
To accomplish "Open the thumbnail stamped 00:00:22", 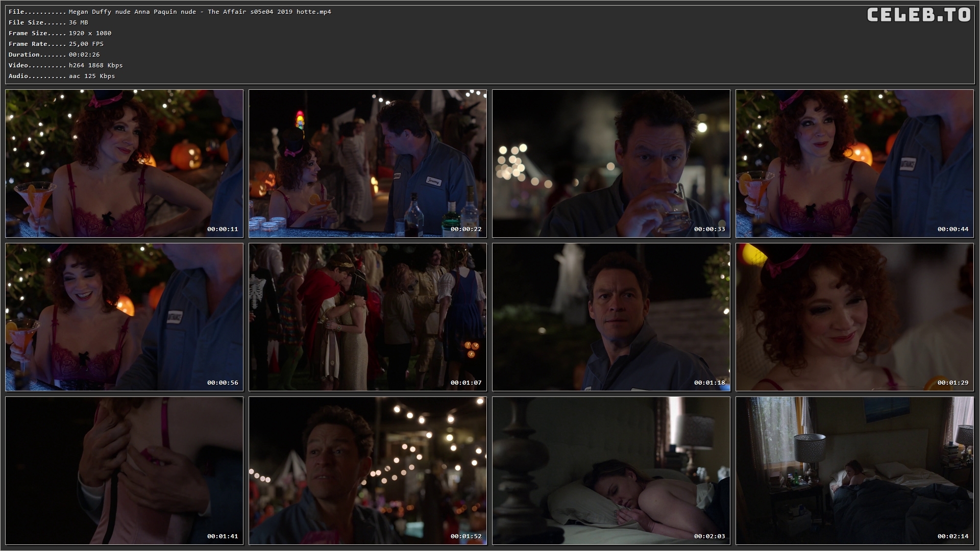I will click(x=367, y=164).
